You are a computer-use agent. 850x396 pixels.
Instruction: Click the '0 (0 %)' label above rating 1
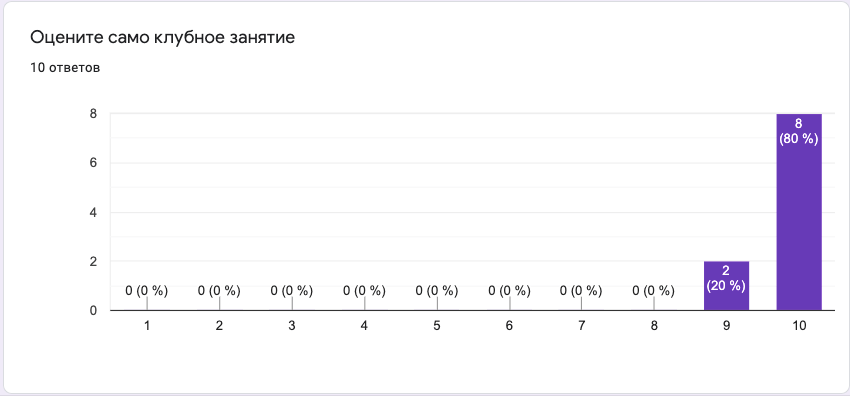tap(147, 291)
